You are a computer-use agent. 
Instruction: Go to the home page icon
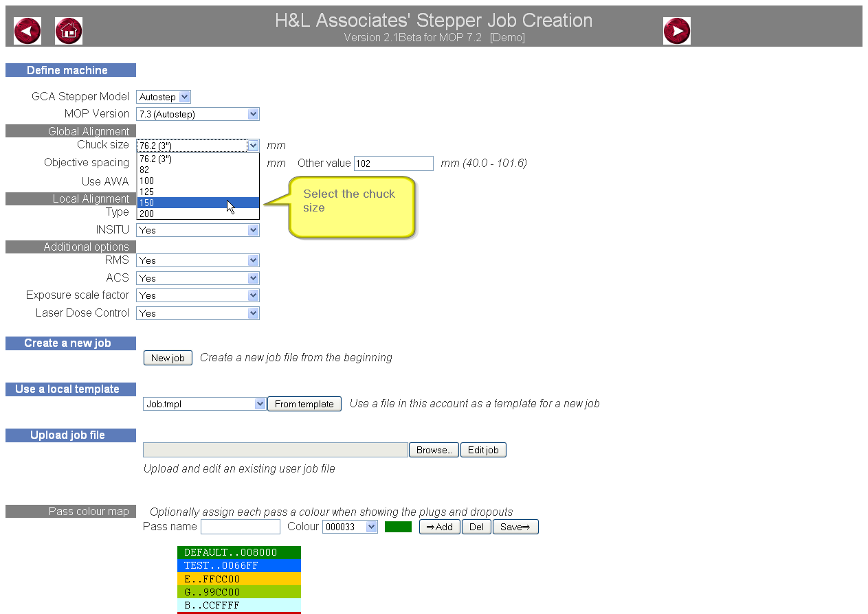click(x=69, y=31)
